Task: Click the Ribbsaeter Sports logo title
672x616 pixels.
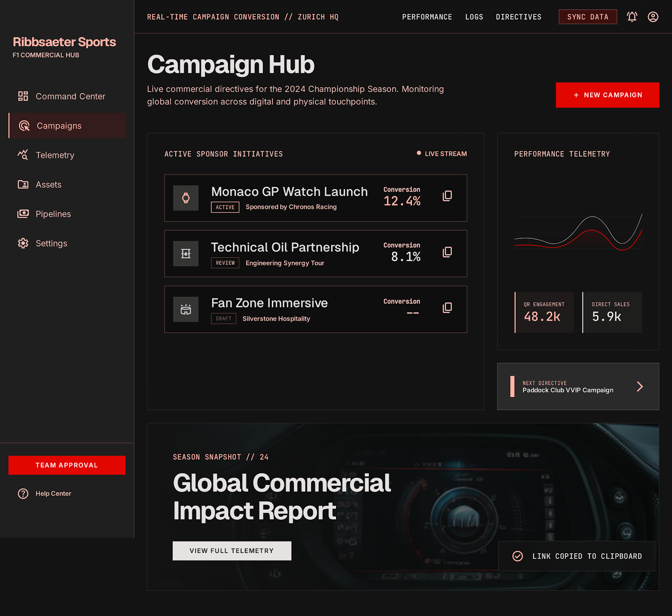Action: [64, 42]
